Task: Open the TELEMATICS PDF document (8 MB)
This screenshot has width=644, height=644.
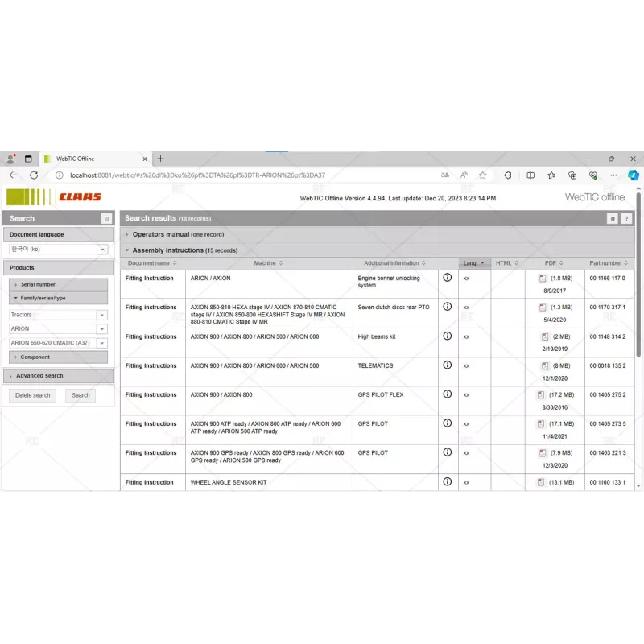Action: 542,365
